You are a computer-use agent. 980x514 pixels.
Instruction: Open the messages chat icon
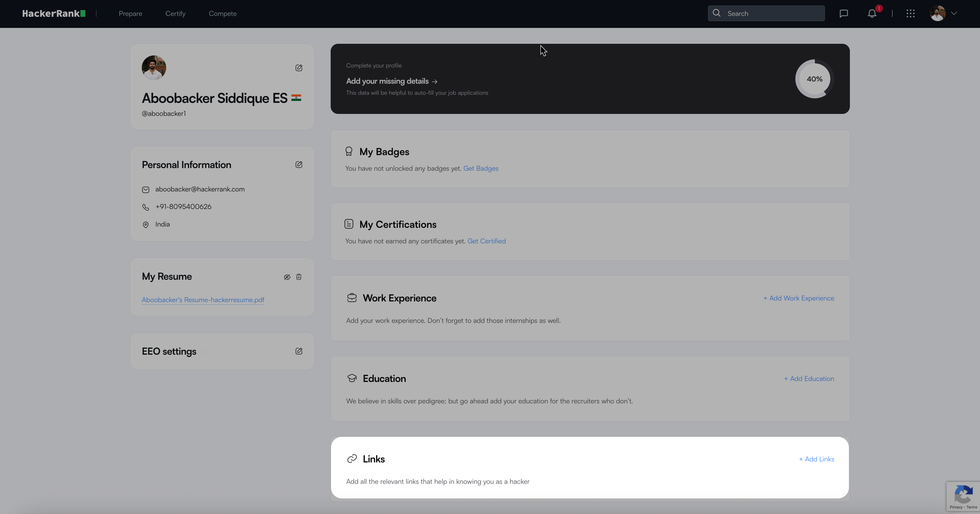pyautogui.click(x=843, y=14)
